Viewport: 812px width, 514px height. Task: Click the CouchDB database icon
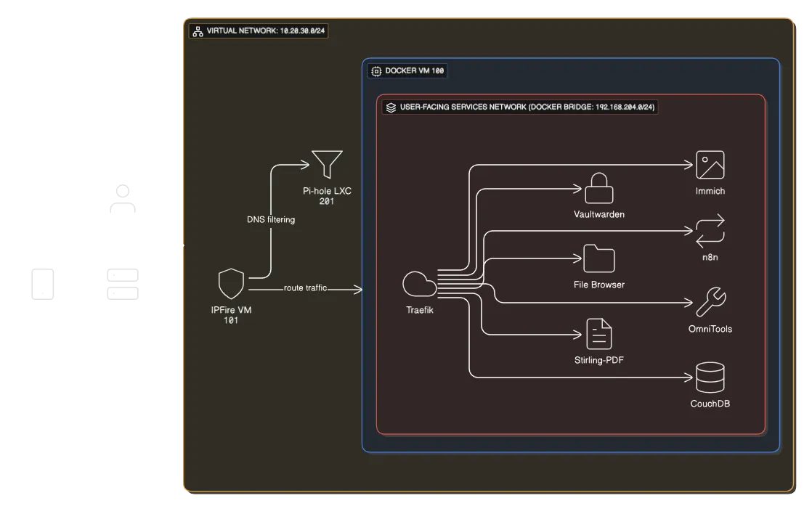(x=710, y=376)
